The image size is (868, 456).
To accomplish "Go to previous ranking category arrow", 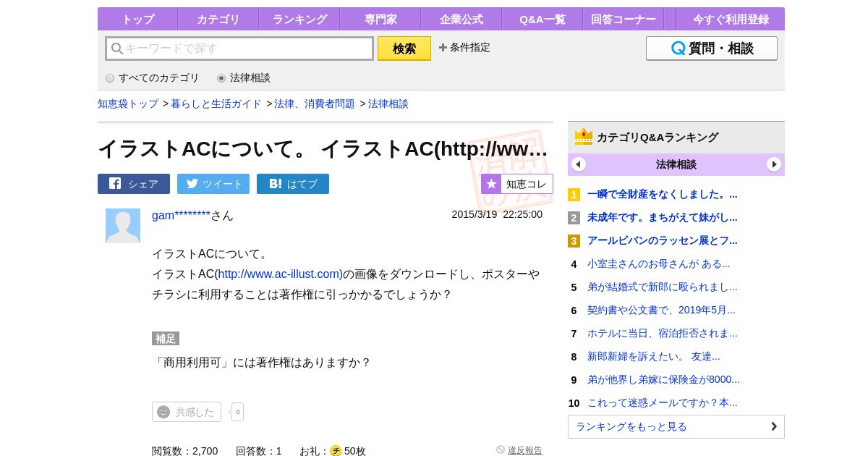I will tap(579, 164).
